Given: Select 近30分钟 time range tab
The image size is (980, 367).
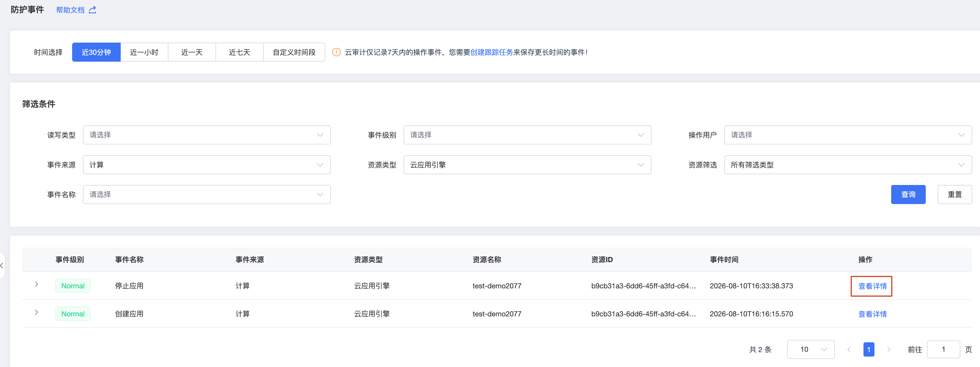Looking at the screenshot, I should [96, 52].
